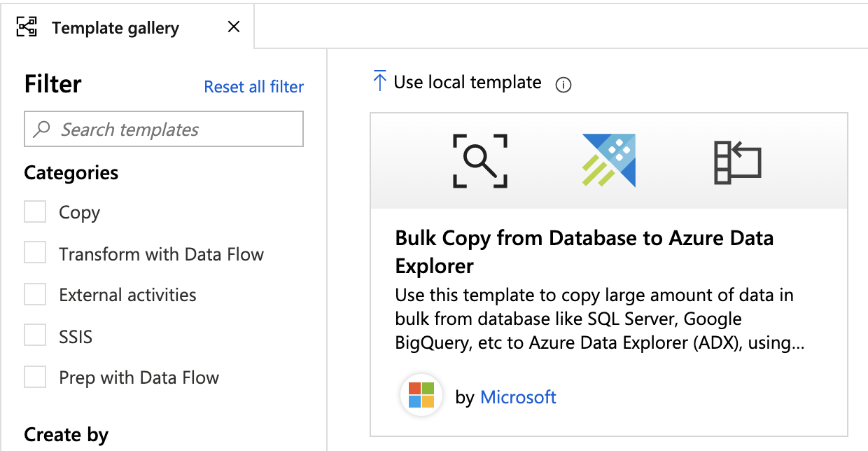Enable the Copy category checkbox
This screenshot has height=451, width=868.
tap(35, 212)
